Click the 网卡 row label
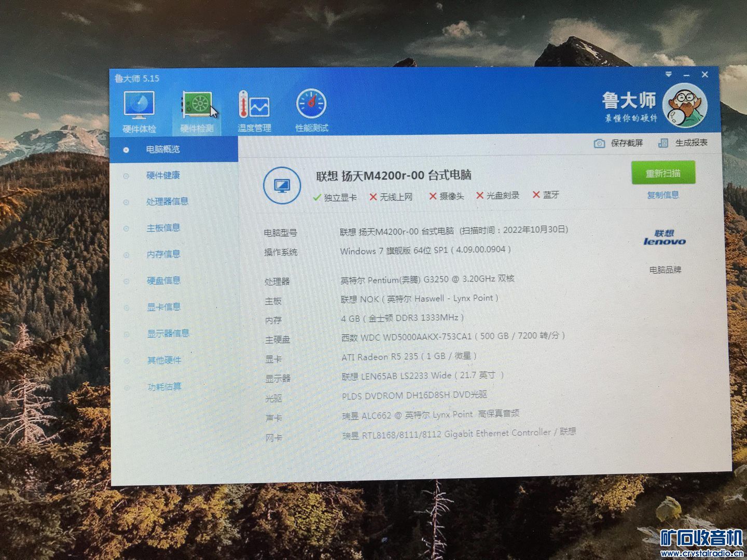 coord(273,438)
